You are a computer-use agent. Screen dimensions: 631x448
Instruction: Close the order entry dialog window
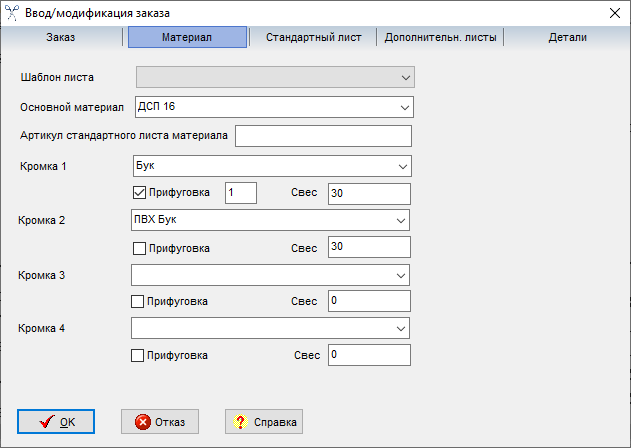pos(613,13)
